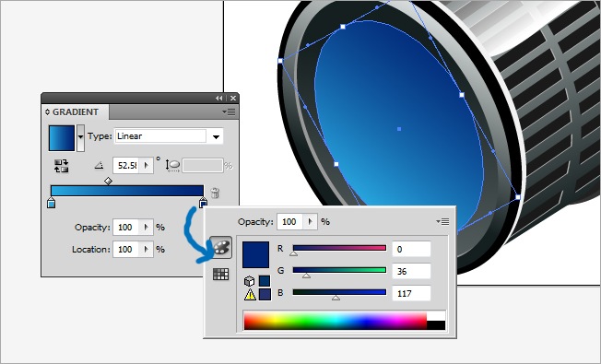Click the web-safe color swatch
Image resolution: width=601 pixels, height=364 pixels.
pos(265,281)
